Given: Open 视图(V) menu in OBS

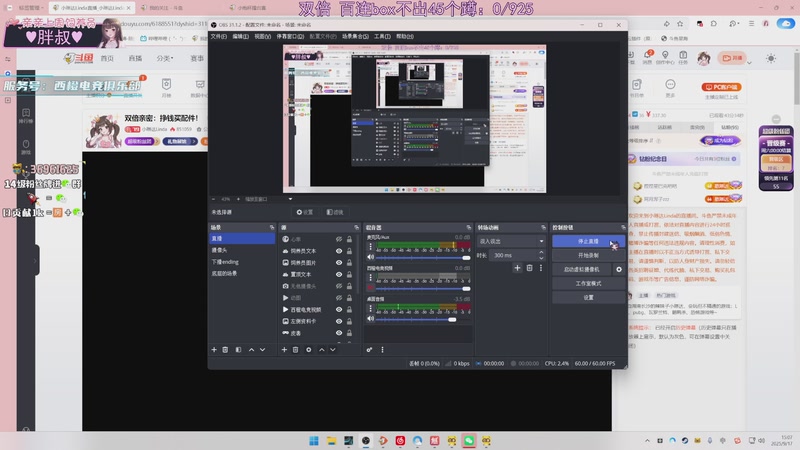Looking at the screenshot, I should [x=262, y=36].
